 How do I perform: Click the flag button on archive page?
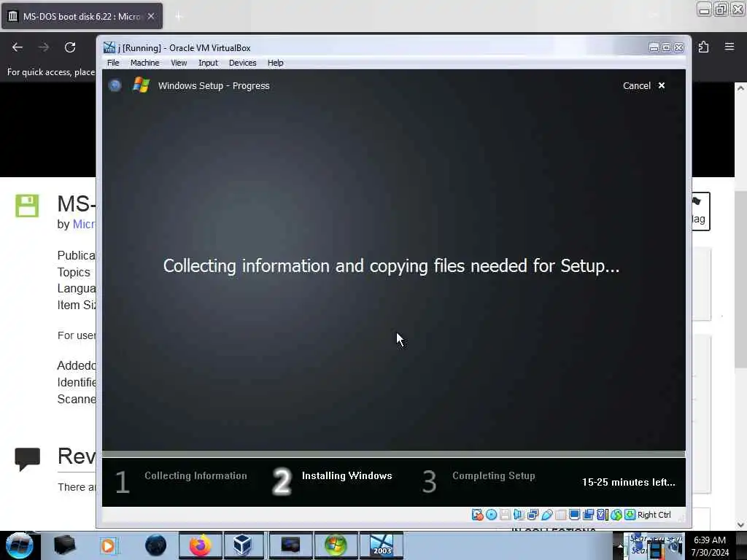click(x=700, y=211)
